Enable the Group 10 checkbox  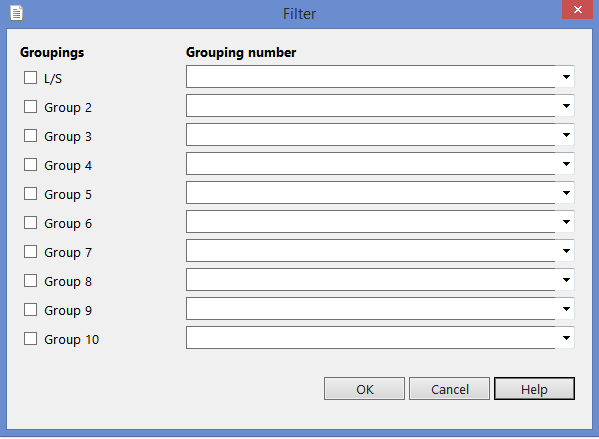31,339
